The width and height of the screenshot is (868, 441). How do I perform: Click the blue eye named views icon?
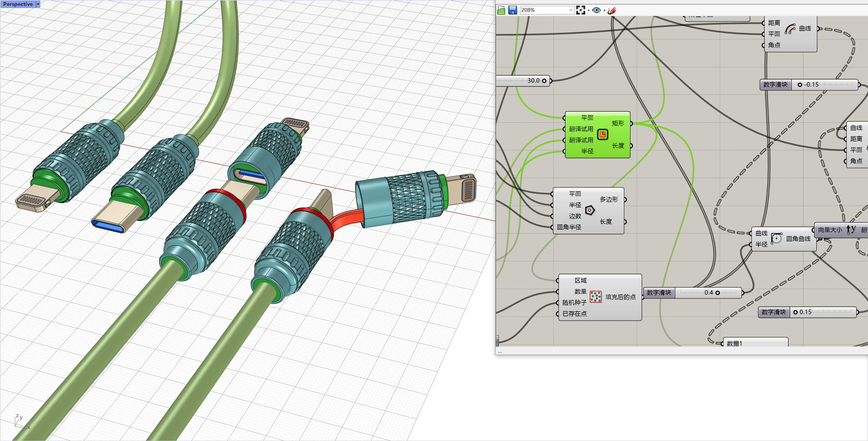pyautogui.click(x=596, y=10)
